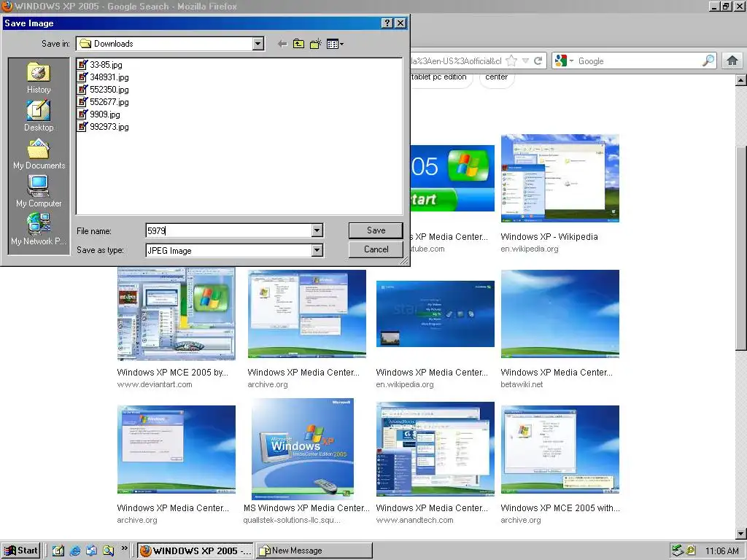Switch to the New Message taskbar window
Screen dimensions: 747x560
pos(314,551)
